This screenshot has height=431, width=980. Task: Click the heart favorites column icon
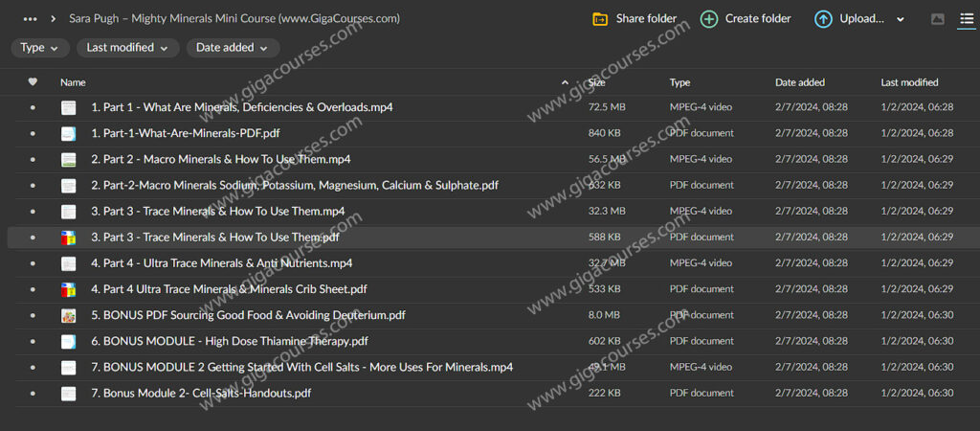33,82
